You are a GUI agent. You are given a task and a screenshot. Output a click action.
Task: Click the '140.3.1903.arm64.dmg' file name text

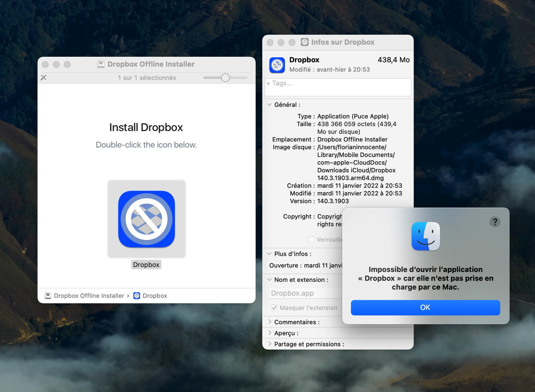tap(351, 178)
